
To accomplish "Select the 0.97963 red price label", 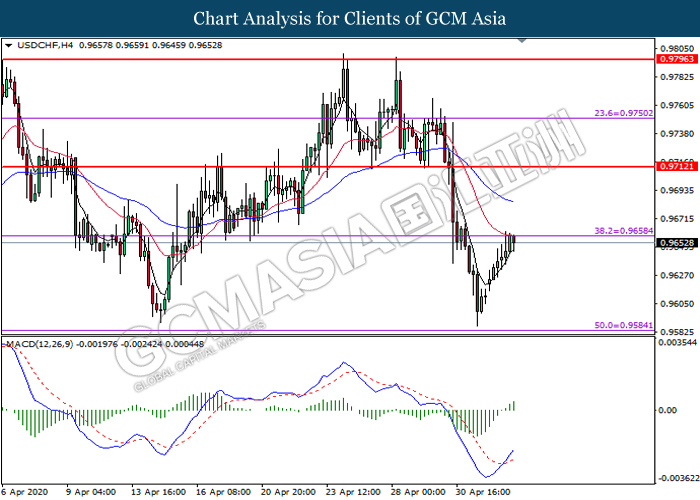I will 677,59.
